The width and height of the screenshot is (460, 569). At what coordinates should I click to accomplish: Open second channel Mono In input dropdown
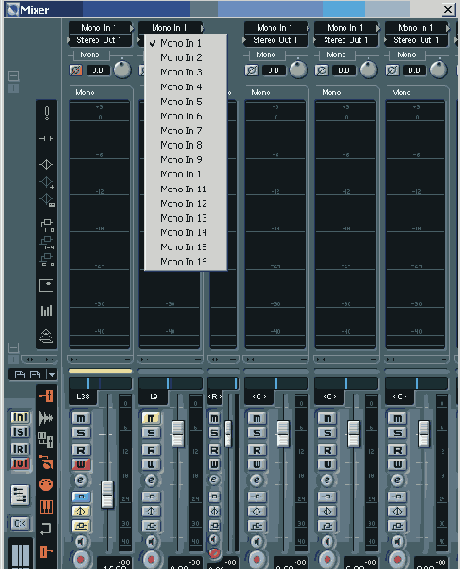pos(171,28)
